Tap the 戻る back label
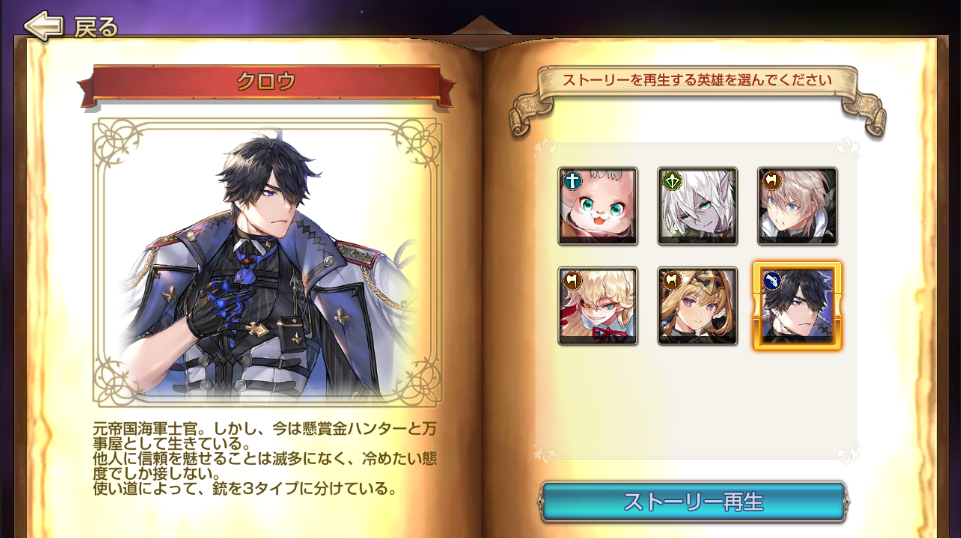This screenshot has width=961, height=538. coord(95,27)
